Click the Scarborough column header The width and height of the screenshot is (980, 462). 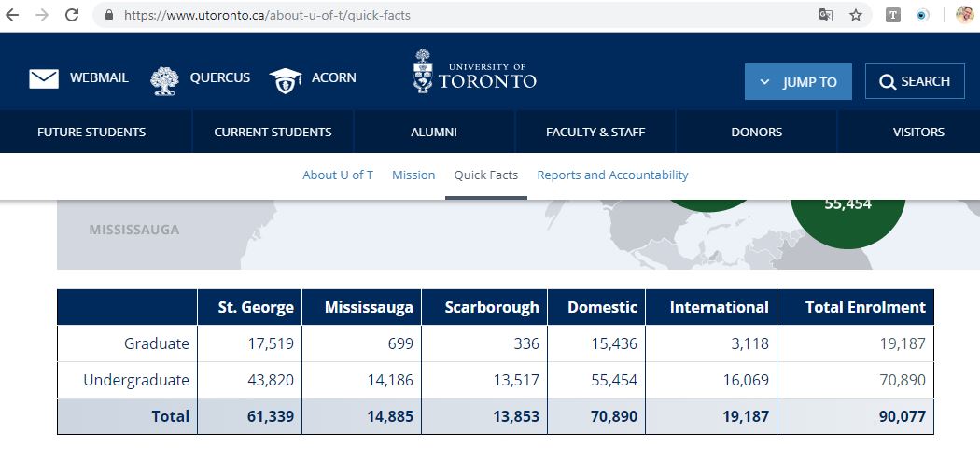(x=484, y=307)
